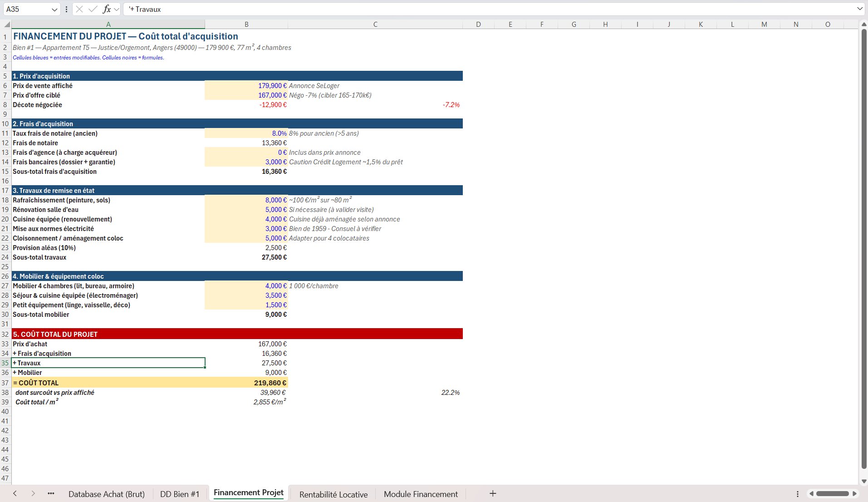The height and width of the screenshot is (502, 868).
Task: Click the Select All corner triangle
Action: coord(7,25)
